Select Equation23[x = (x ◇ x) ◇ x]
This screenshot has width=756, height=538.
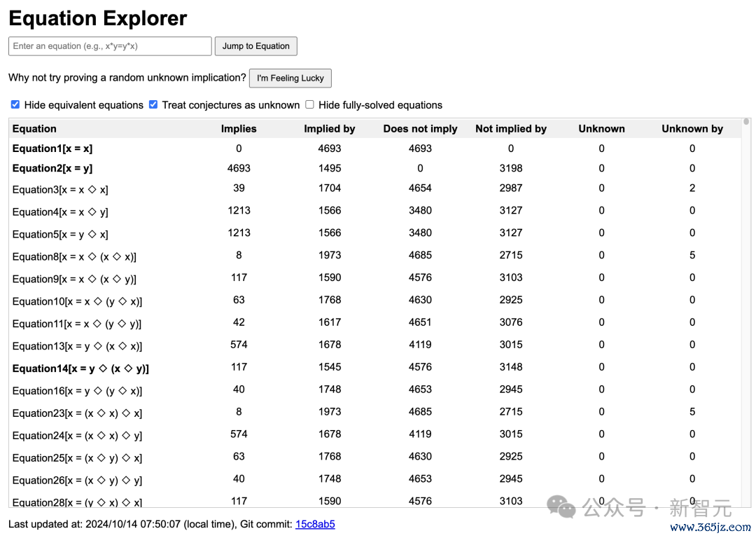coord(77,413)
